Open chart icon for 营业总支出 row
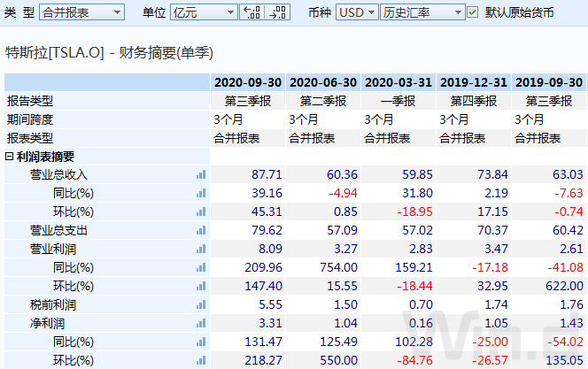This screenshot has height=369, width=588. pos(201,230)
